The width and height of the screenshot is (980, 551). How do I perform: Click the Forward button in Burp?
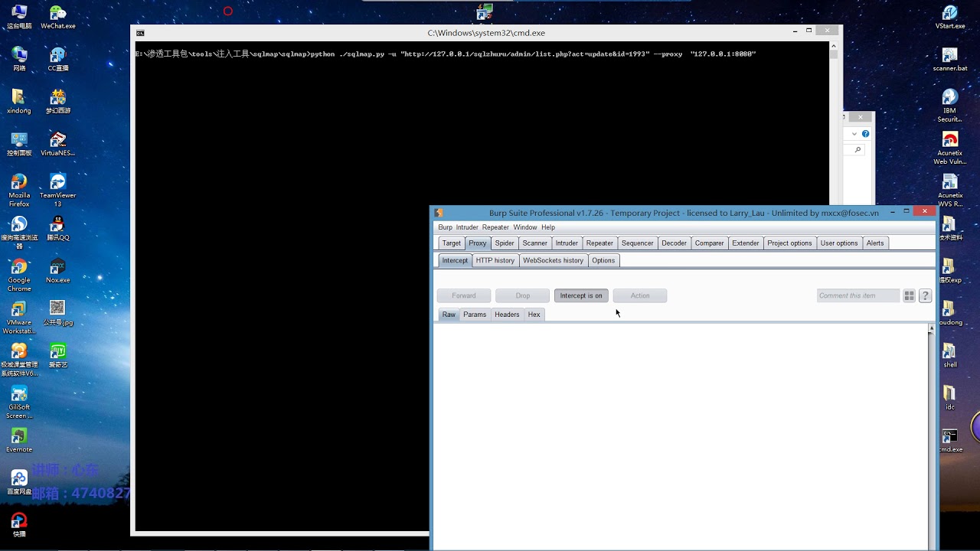click(x=464, y=296)
